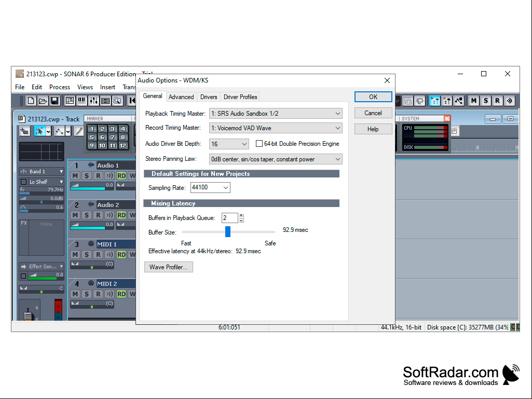Click the open folder icon in the toolbar
The height and width of the screenshot is (399, 532).
coord(43,101)
